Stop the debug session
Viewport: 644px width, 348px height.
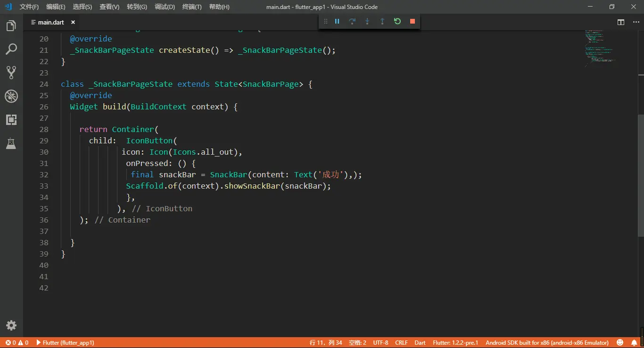[413, 21]
